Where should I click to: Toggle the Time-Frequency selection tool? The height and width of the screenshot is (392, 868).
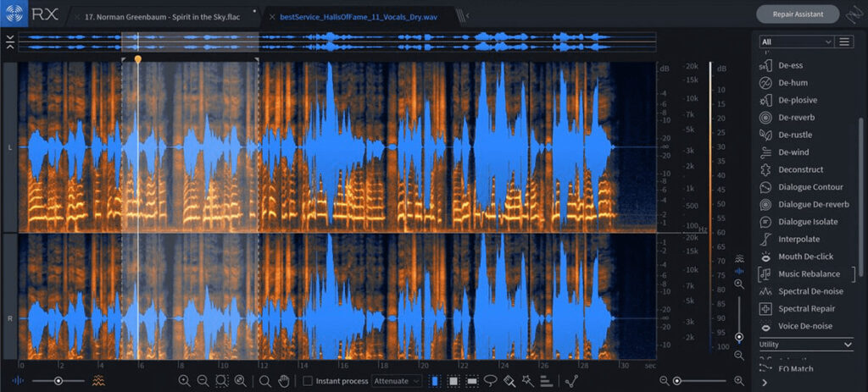click(453, 381)
